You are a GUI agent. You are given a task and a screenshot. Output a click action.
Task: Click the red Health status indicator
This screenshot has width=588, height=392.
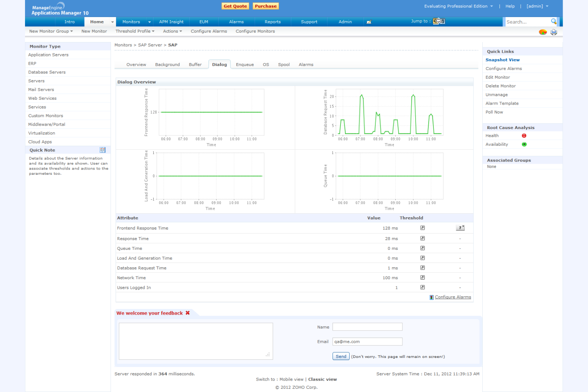point(524,135)
